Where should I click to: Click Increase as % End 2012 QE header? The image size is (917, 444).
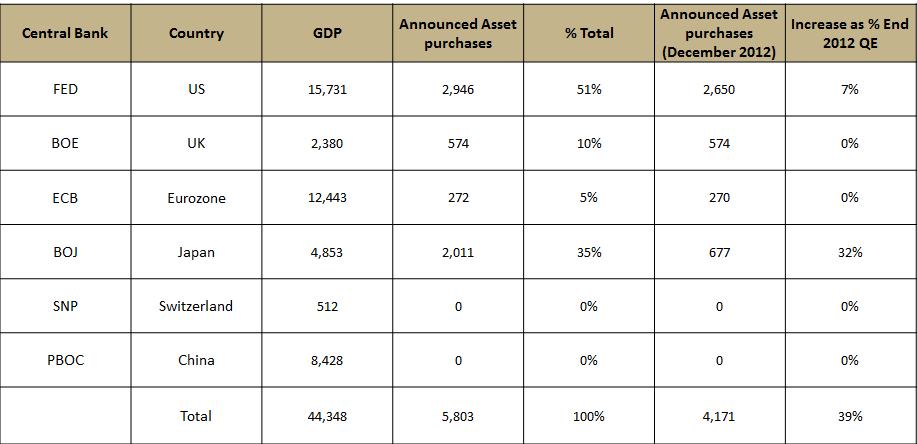click(x=849, y=33)
